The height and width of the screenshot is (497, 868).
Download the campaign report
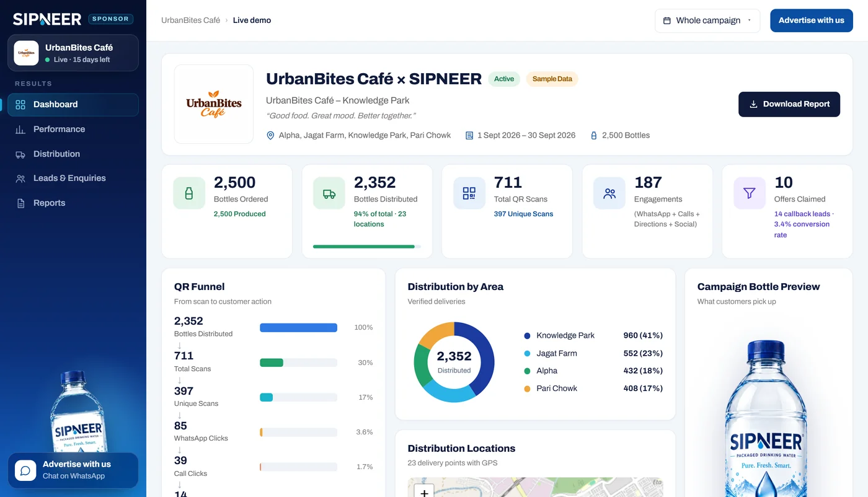tap(789, 104)
